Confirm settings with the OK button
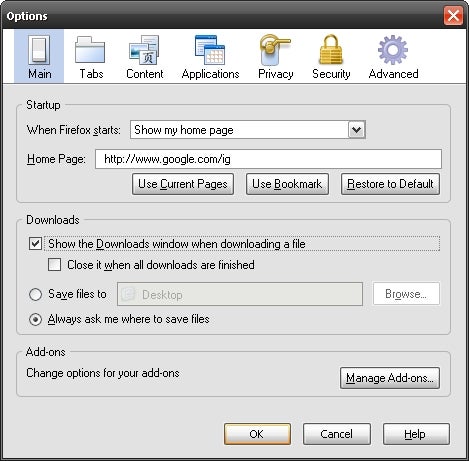 click(x=257, y=434)
